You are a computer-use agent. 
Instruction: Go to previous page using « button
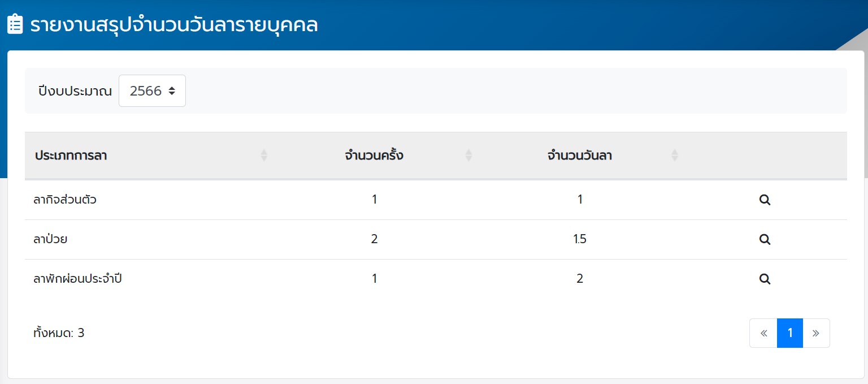click(x=763, y=333)
